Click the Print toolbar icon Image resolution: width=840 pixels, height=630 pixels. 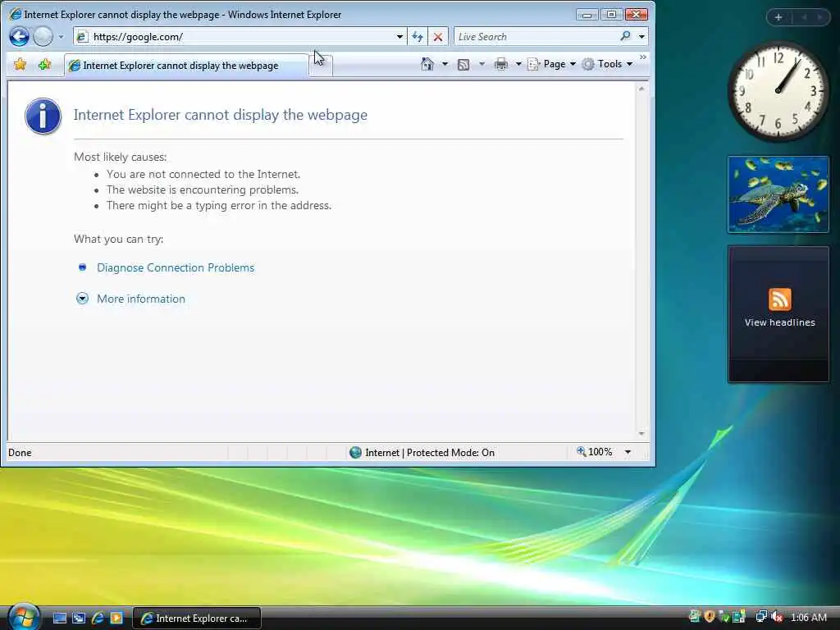point(501,64)
